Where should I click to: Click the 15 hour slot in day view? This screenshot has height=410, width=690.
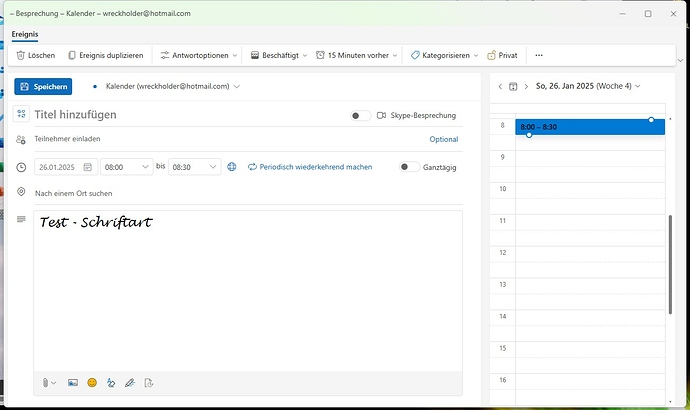coord(590,358)
